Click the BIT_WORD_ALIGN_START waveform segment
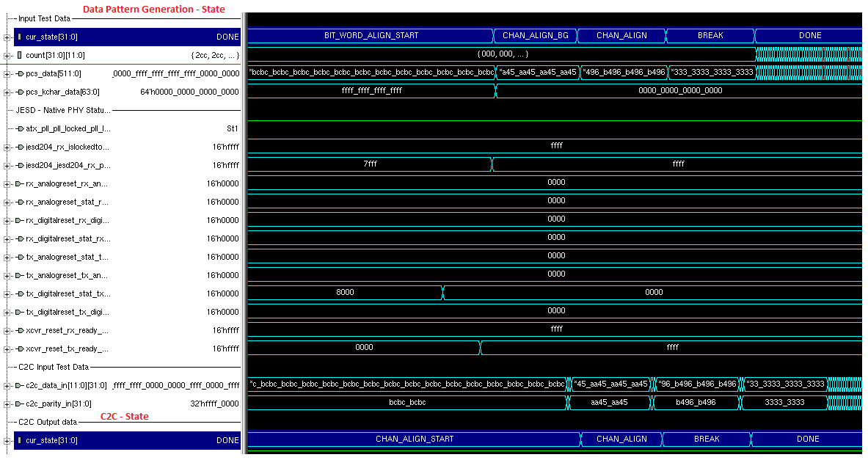The width and height of the screenshot is (868, 460). coord(371,35)
